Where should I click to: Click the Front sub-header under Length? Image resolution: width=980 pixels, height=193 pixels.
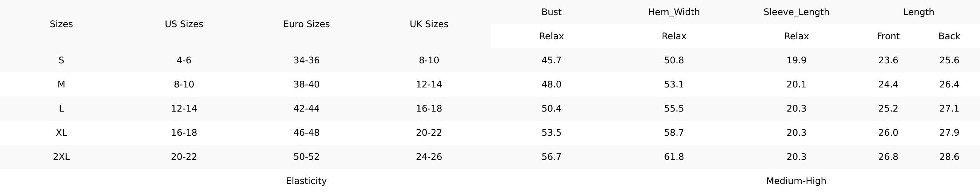tap(888, 36)
